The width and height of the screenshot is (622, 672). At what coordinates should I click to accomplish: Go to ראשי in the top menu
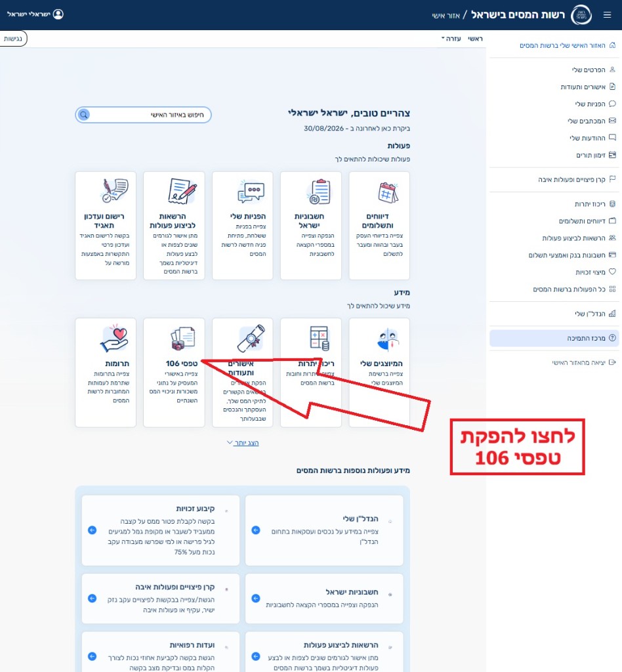point(475,39)
